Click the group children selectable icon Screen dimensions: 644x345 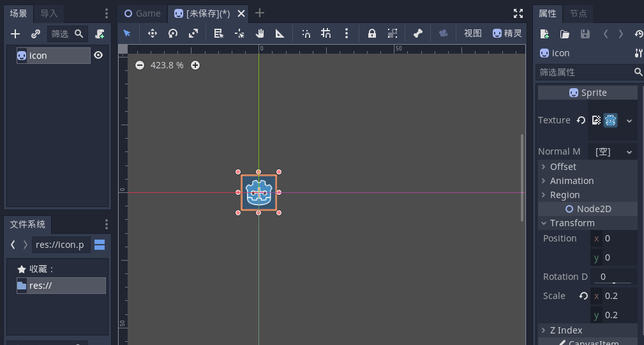coord(393,33)
